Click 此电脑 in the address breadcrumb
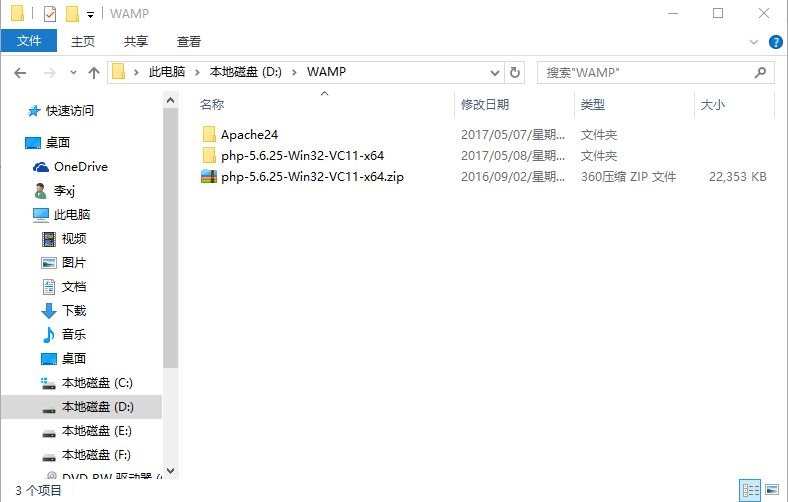 (x=167, y=72)
